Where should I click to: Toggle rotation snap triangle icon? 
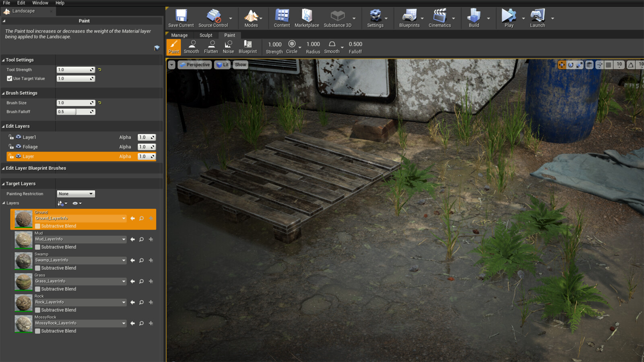(631, 65)
